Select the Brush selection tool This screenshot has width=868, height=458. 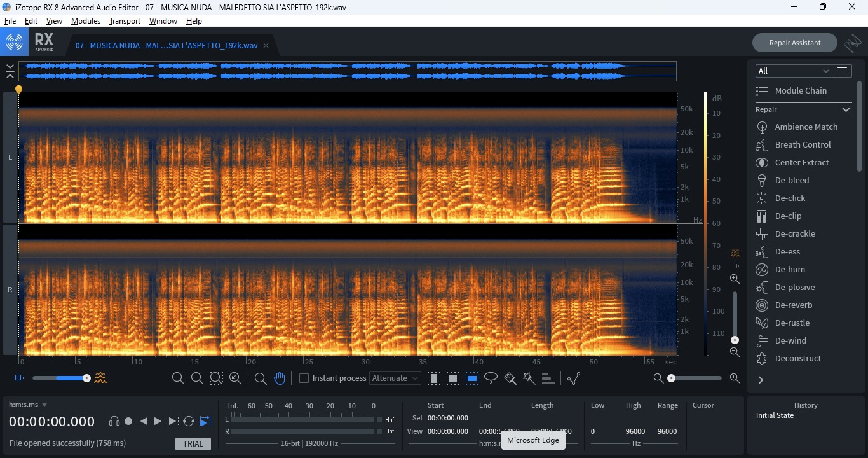pyautogui.click(x=510, y=378)
